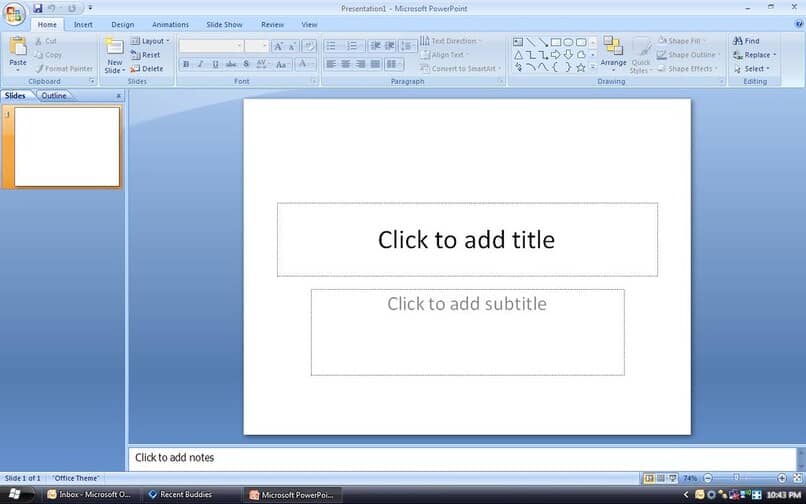Select Format Painter

point(64,69)
